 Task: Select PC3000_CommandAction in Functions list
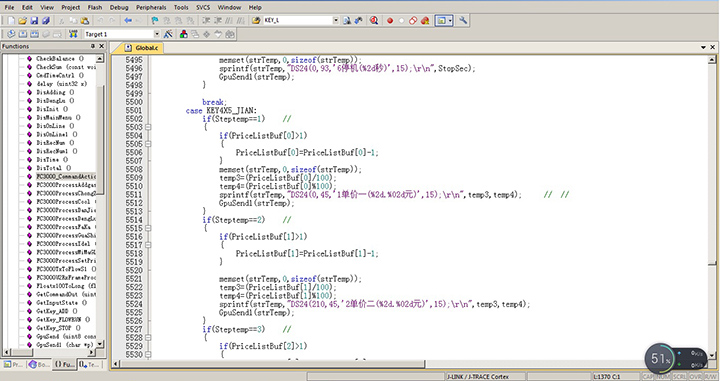(x=66, y=176)
